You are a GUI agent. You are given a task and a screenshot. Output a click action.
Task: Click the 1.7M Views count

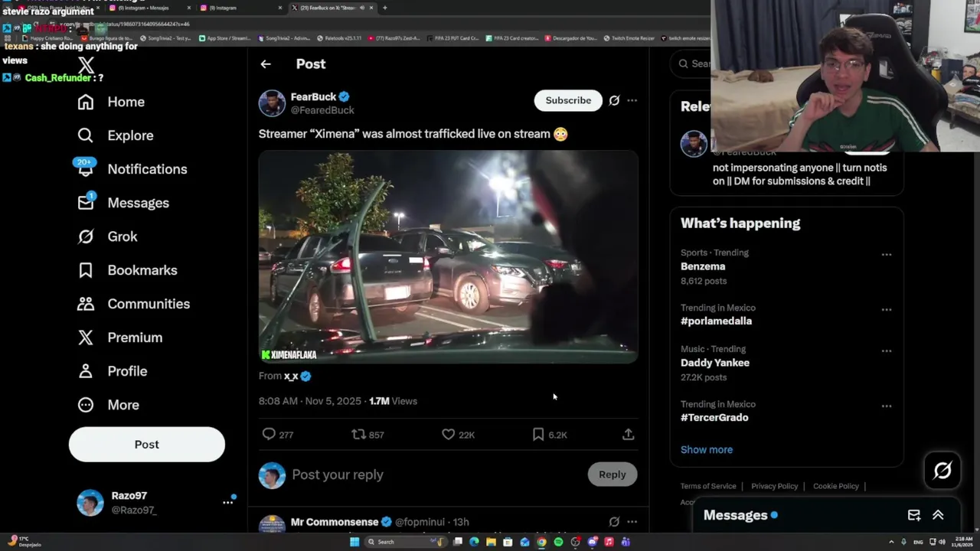click(393, 401)
